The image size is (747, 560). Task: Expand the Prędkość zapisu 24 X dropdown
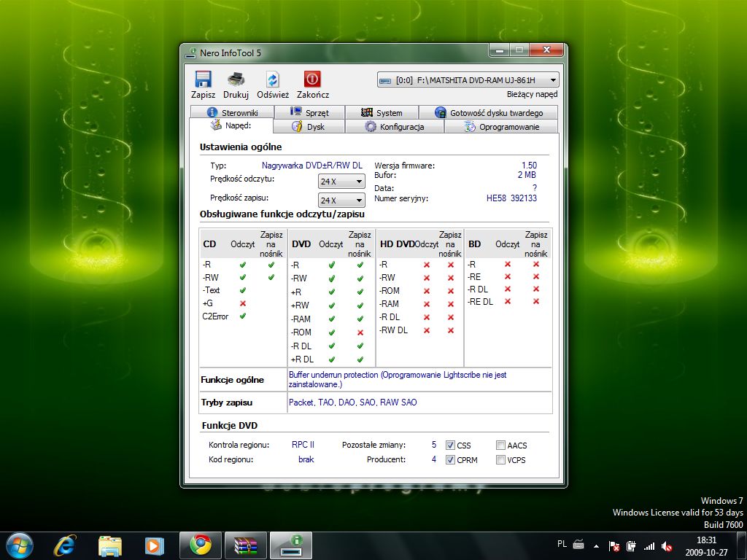[341, 200]
